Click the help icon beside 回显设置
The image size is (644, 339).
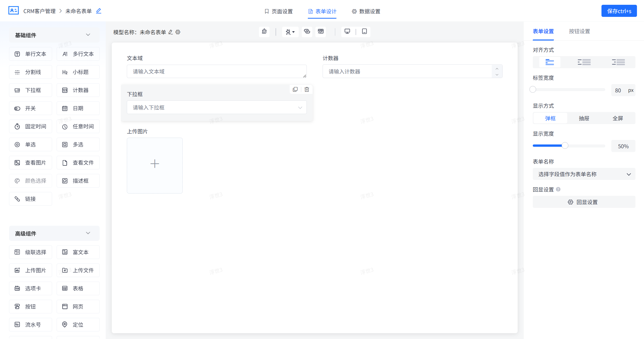558,189
